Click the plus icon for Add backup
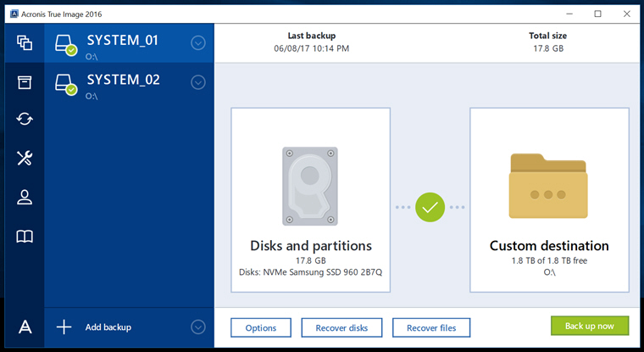The width and height of the screenshot is (644, 352). pyautogui.click(x=64, y=327)
